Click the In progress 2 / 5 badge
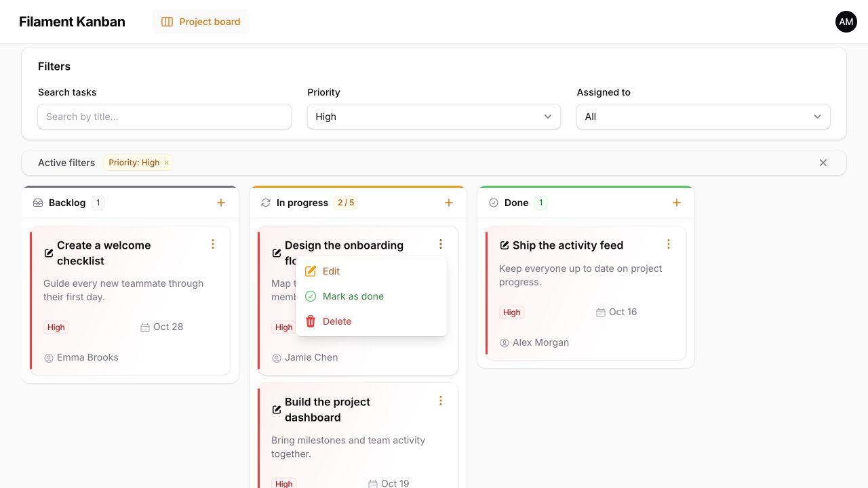Image resolution: width=868 pixels, height=488 pixels. click(346, 203)
